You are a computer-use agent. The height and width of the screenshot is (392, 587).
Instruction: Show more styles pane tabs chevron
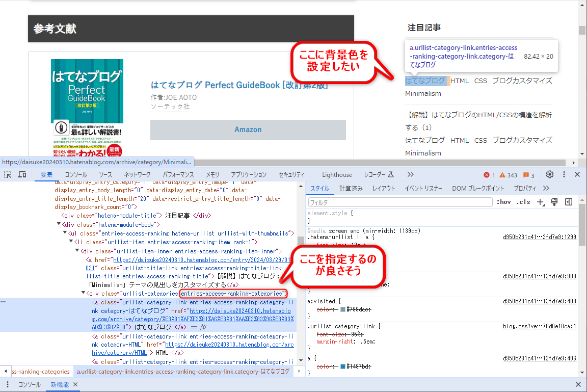pyautogui.click(x=546, y=188)
